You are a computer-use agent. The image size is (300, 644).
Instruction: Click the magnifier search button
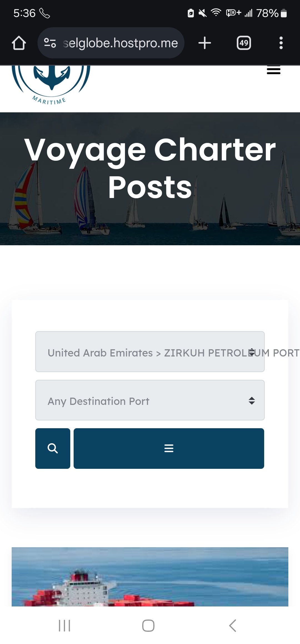tap(53, 449)
